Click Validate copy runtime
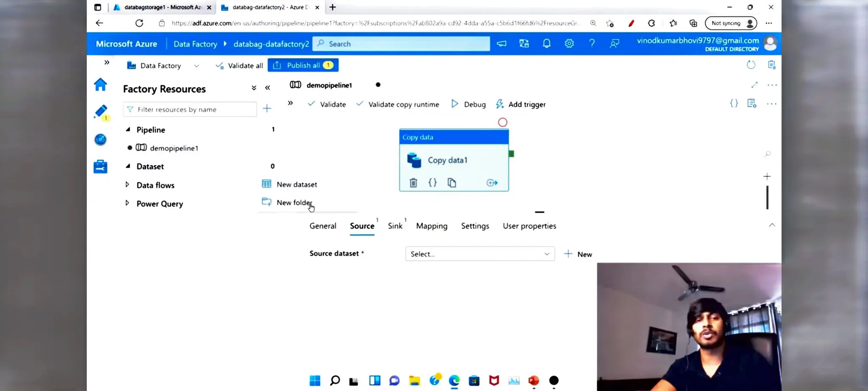The width and height of the screenshot is (868, 391). 398,104
